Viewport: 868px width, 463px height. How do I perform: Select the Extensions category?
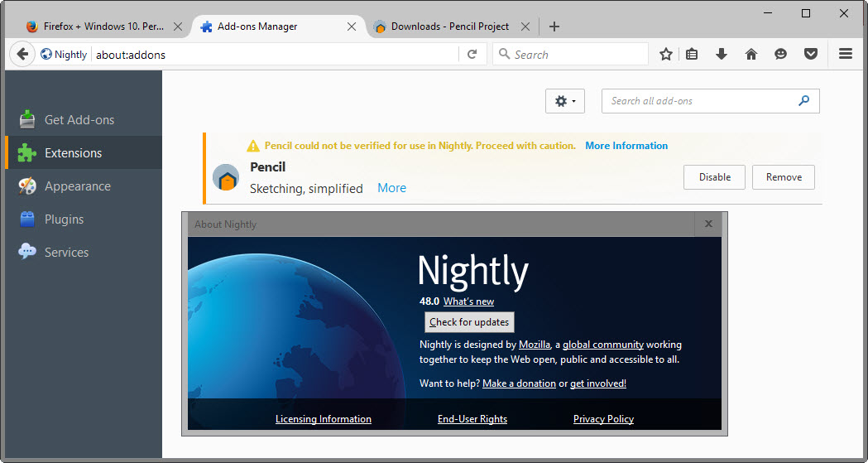(x=83, y=153)
